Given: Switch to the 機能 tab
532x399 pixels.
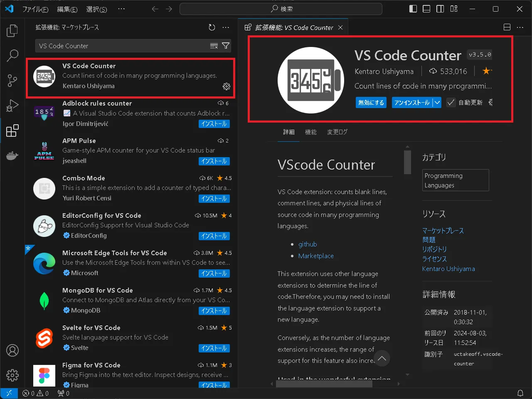Looking at the screenshot, I should [310, 132].
